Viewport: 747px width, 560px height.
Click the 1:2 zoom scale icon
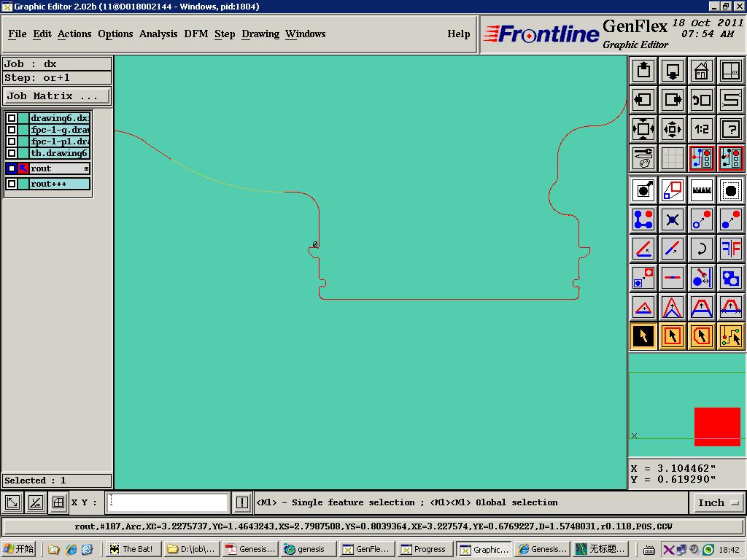click(x=702, y=129)
